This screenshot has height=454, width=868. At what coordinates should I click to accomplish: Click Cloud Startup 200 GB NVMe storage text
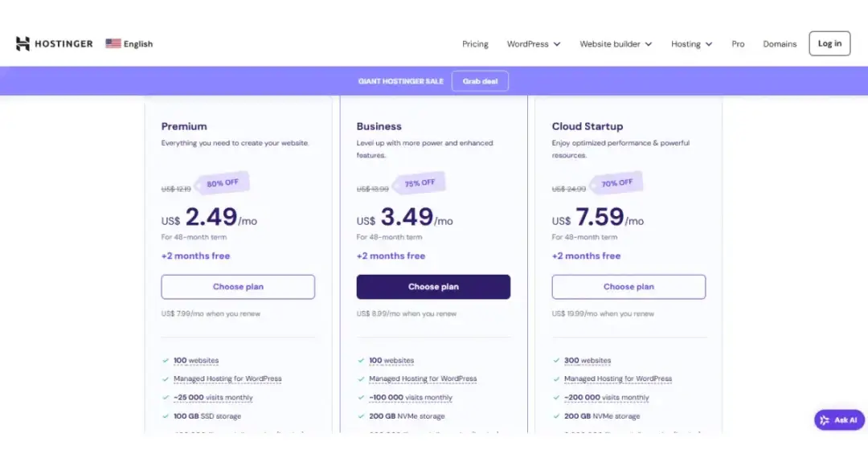602,416
